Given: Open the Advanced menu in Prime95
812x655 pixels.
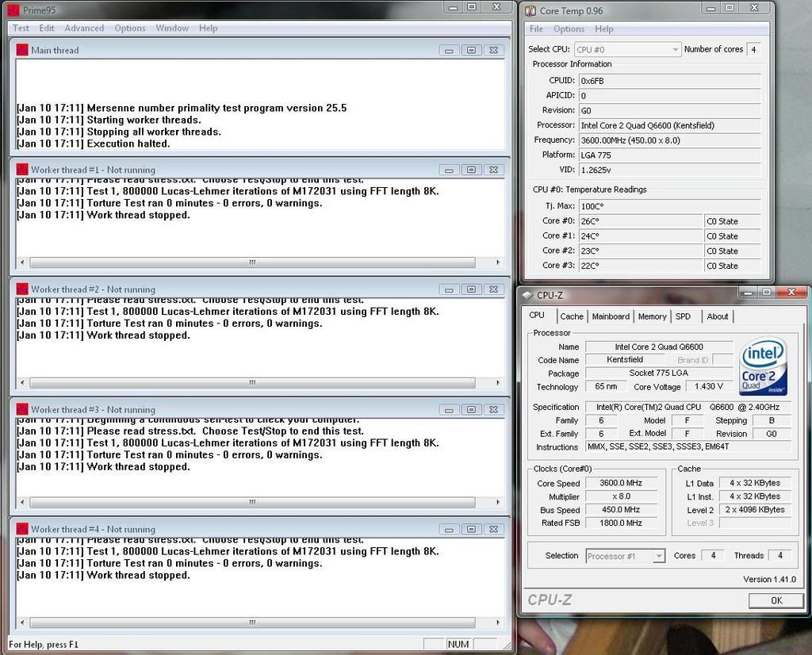Looking at the screenshot, I should click(84, 28).
